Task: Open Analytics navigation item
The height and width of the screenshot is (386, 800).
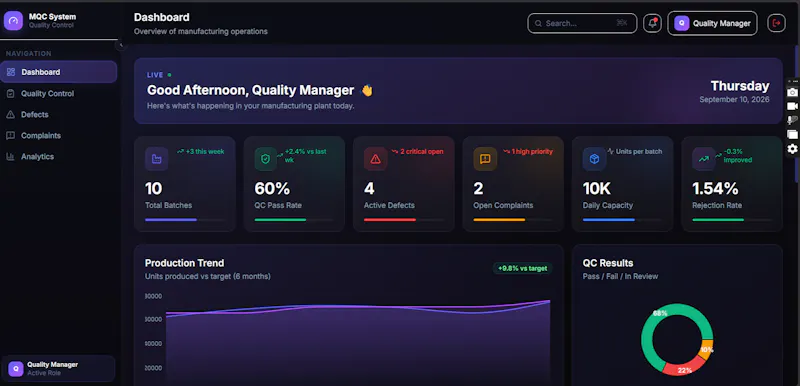Action: point(59,157)
